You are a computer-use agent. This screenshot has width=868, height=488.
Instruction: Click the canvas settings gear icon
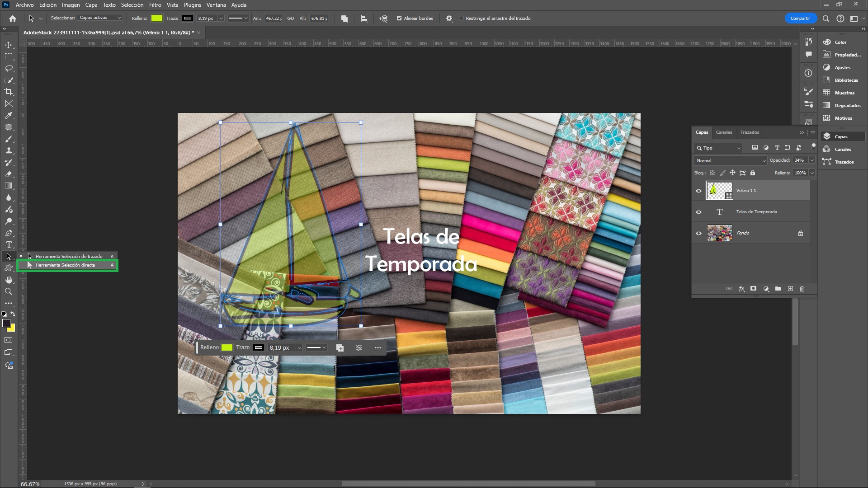click(449, 18)
